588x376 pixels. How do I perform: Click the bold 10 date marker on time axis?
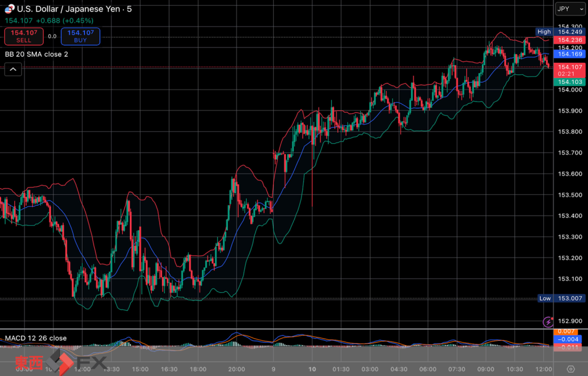coord(312,369)
